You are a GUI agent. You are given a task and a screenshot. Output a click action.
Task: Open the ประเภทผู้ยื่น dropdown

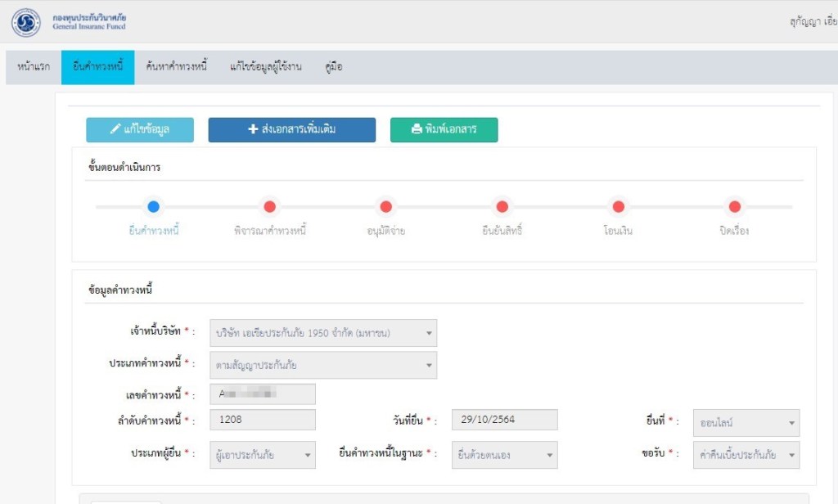coord(263,455)
